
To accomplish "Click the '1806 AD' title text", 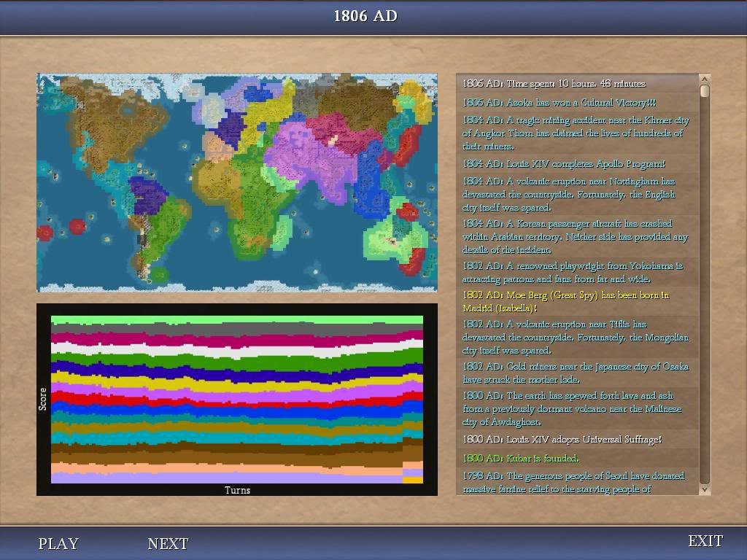I will coord(365,16).
